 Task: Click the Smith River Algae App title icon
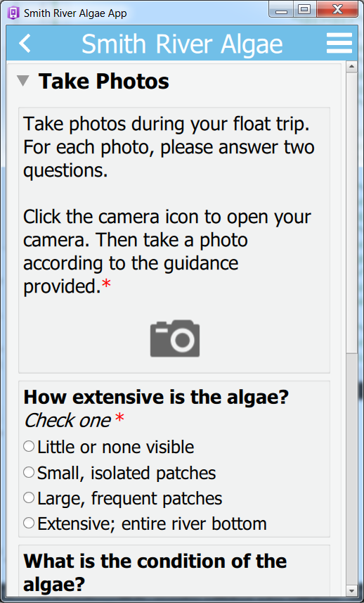tap(14, 13)
